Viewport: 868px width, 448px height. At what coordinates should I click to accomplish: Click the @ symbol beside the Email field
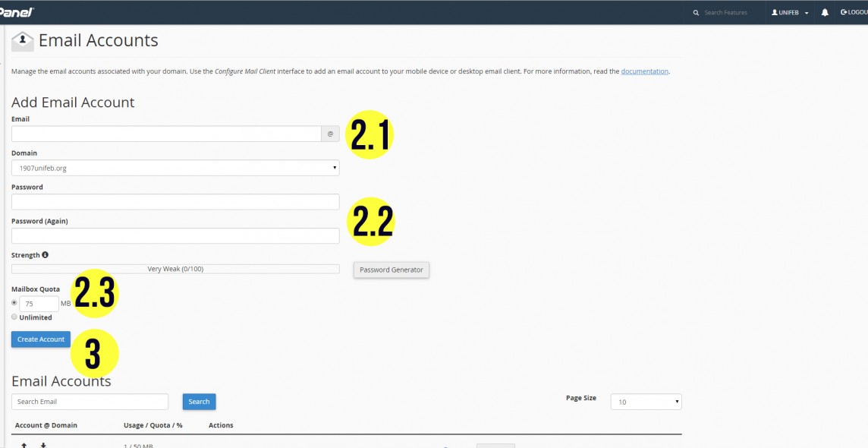330,134
